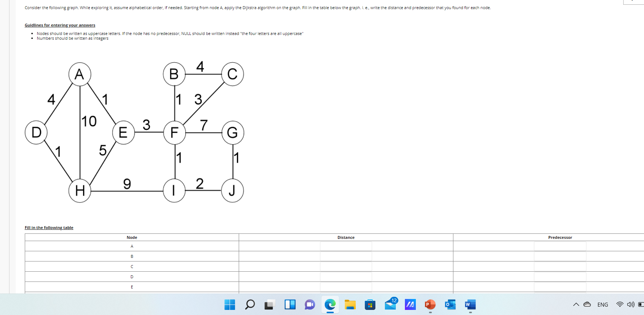The width and height of the screenshot is (644, 315).
Task: Click graph node D circle
Action: pos(36,132)
